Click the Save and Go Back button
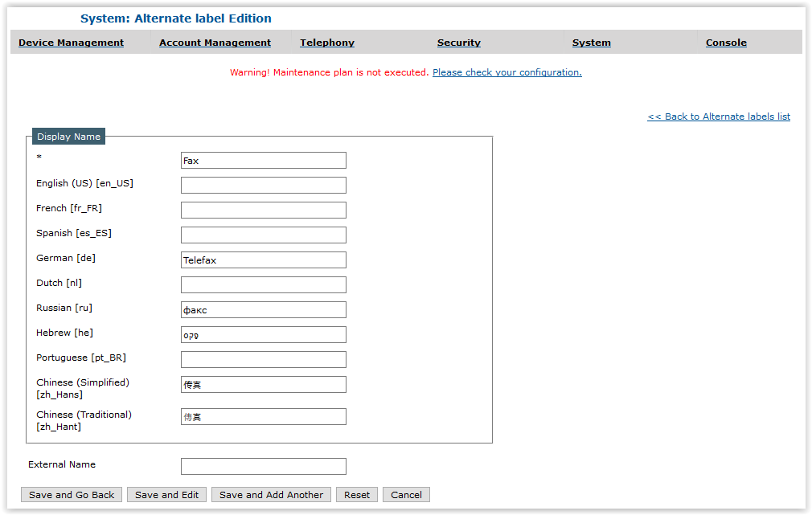Screen dimensions: 812x515 click(72, 495)
